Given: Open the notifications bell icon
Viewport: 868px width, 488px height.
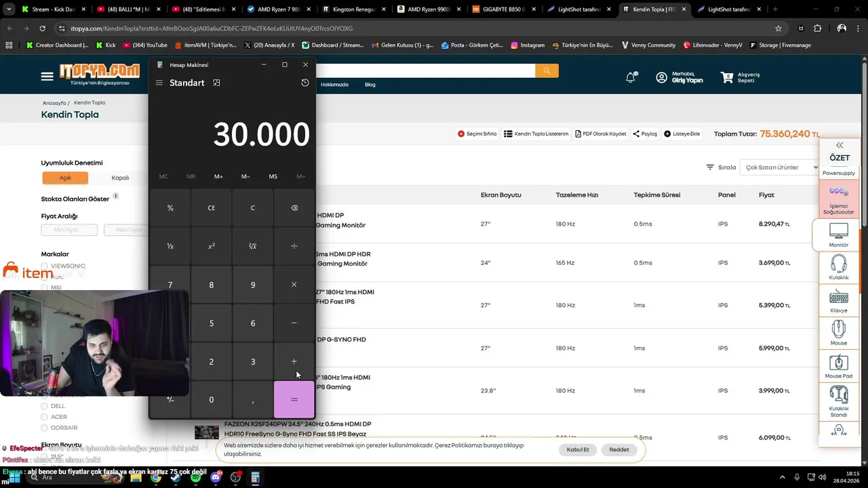Looking at the screenshot, I should 631,77.
